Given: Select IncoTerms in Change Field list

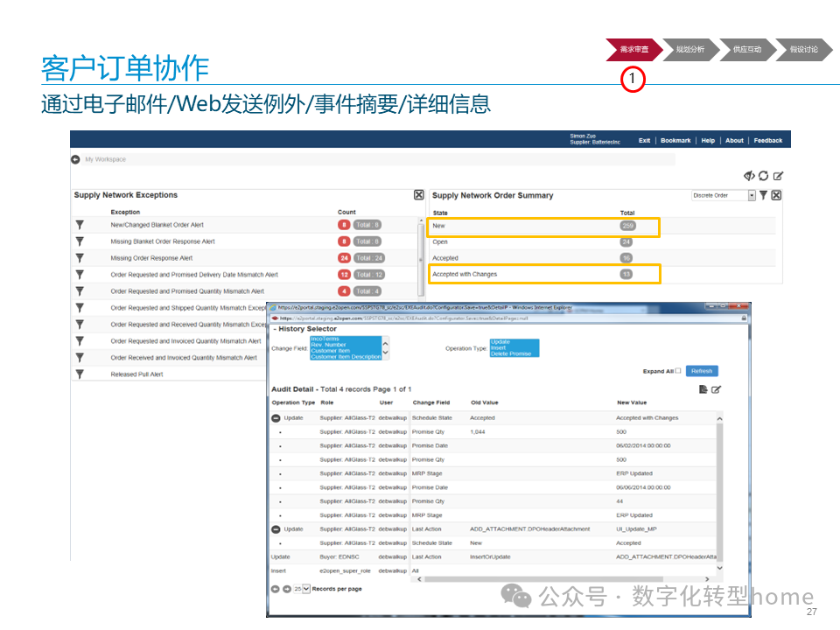Looking at the screenshot, I should (x=325, y=339).
